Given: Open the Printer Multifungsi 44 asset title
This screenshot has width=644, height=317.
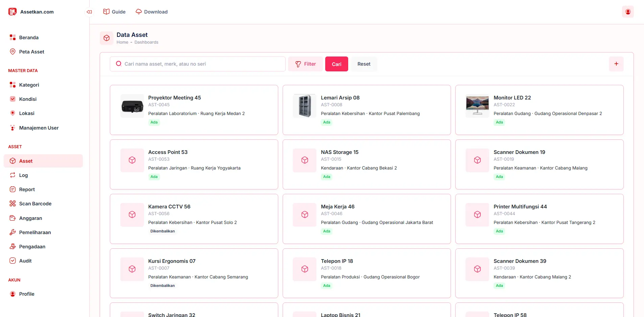Looking at the screenshot, I should coord(520,207).
